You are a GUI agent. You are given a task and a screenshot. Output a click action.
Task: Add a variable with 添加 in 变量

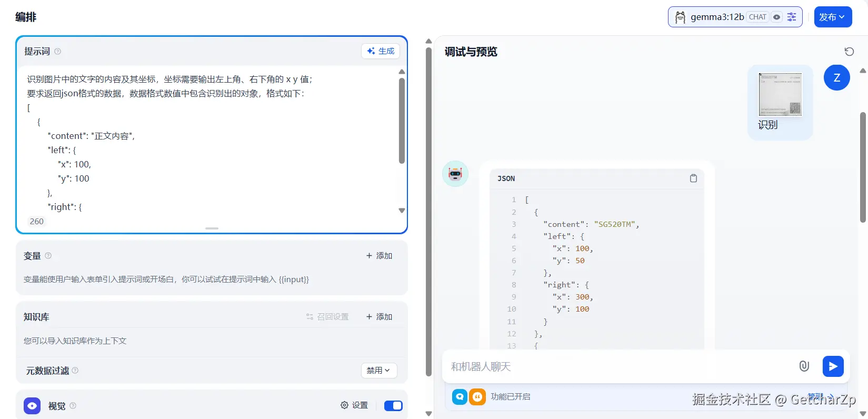pos(379,256)
